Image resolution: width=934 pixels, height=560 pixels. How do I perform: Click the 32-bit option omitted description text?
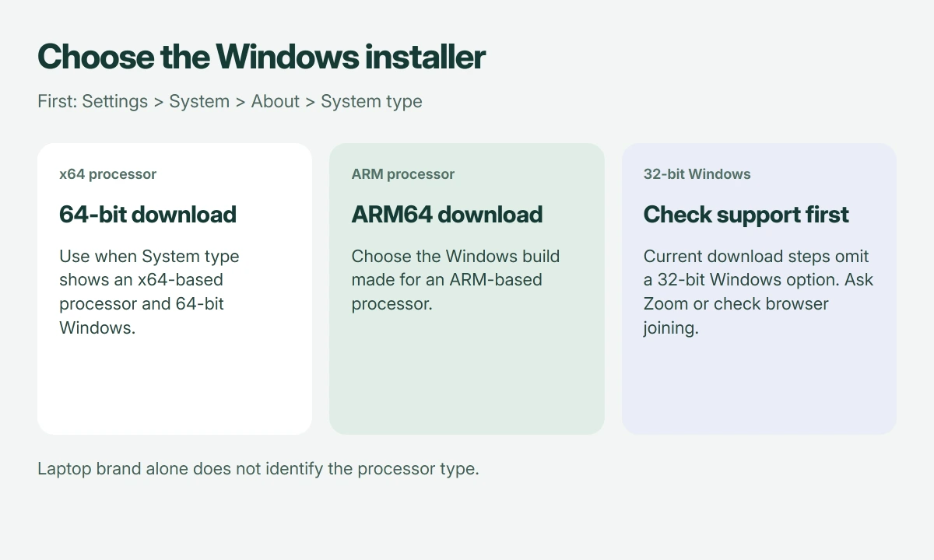point(758,292)
